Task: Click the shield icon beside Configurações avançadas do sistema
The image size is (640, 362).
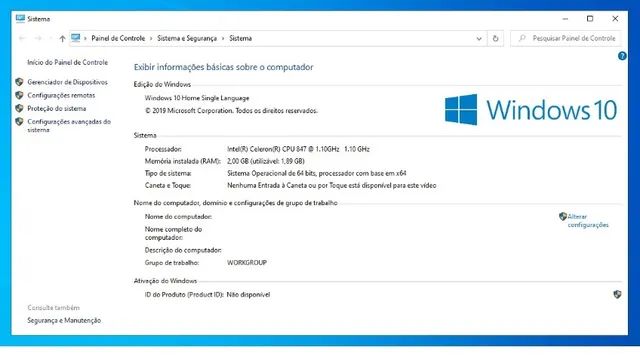Action: pos(19,121)
